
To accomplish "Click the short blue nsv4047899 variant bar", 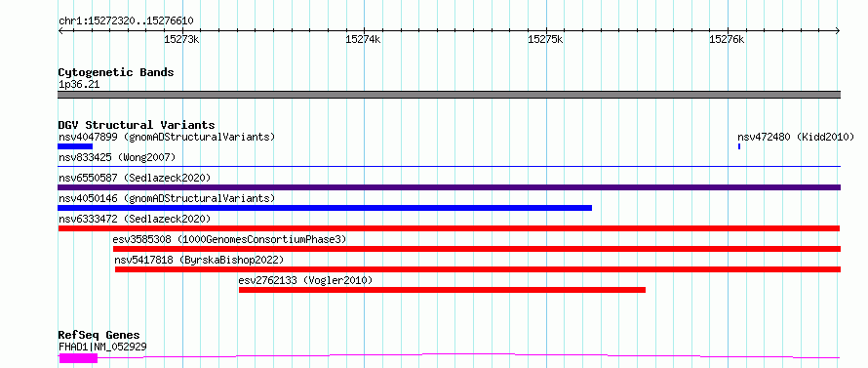I will pos(75,146).
